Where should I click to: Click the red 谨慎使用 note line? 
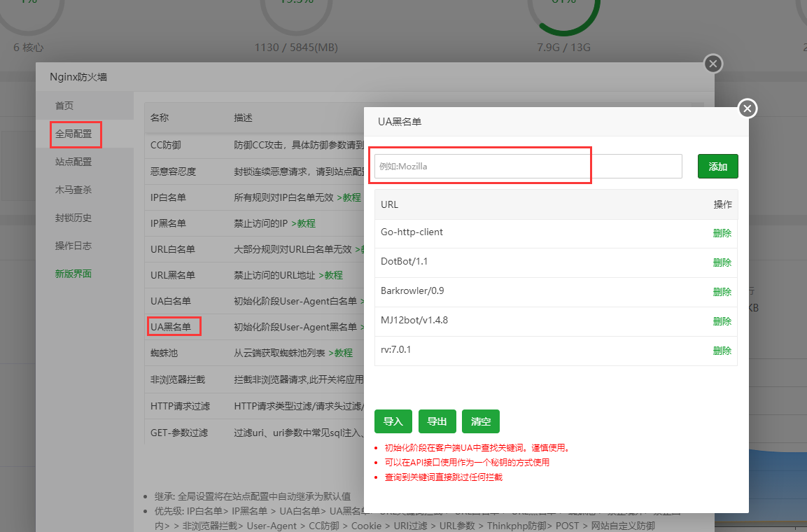[x=477, y=447]
